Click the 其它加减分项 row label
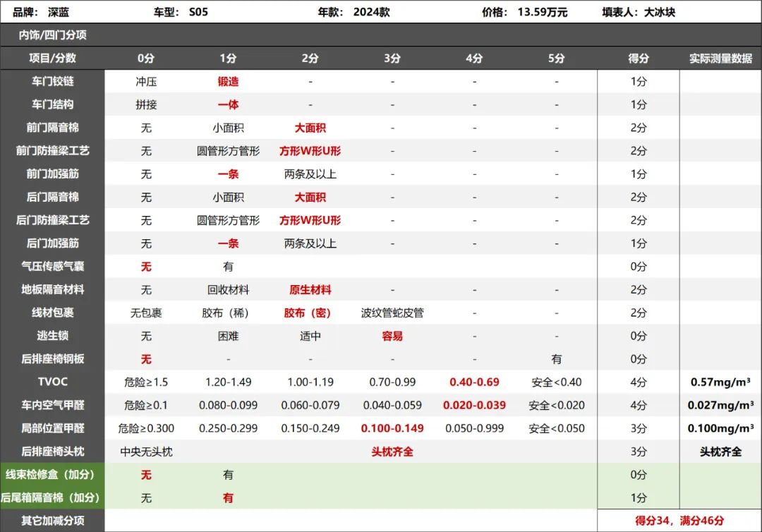The image size is (762, 532). (53, 522)
